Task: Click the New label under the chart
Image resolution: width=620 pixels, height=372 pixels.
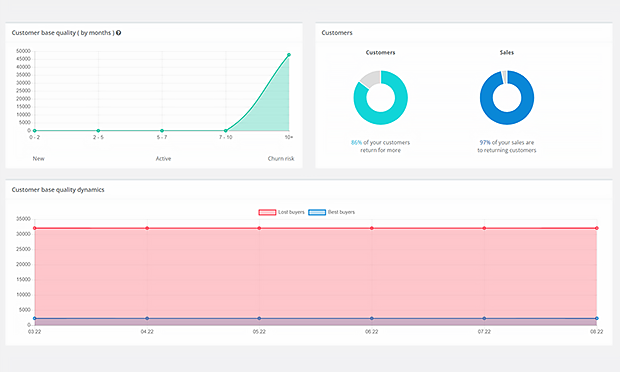Action: [x=38, y=159]
